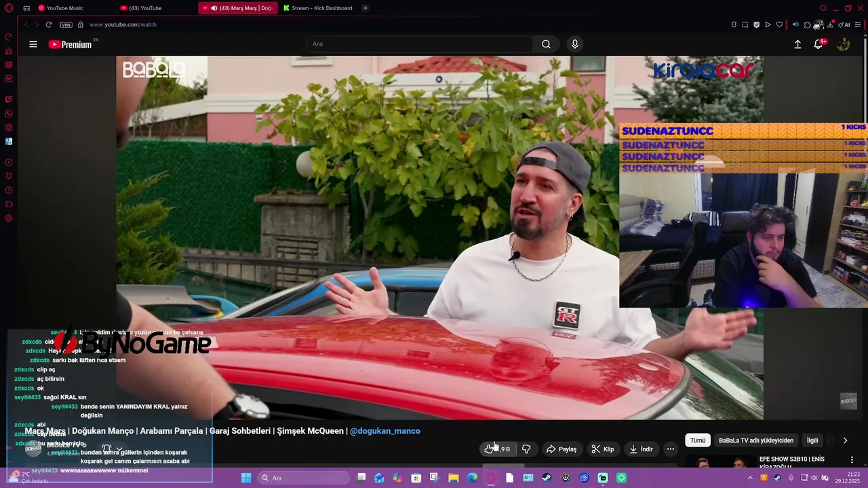Screen dimensions: 868x488
Task: Toggle tab audio speaker icon in toolbar
Action: [795, 24]
